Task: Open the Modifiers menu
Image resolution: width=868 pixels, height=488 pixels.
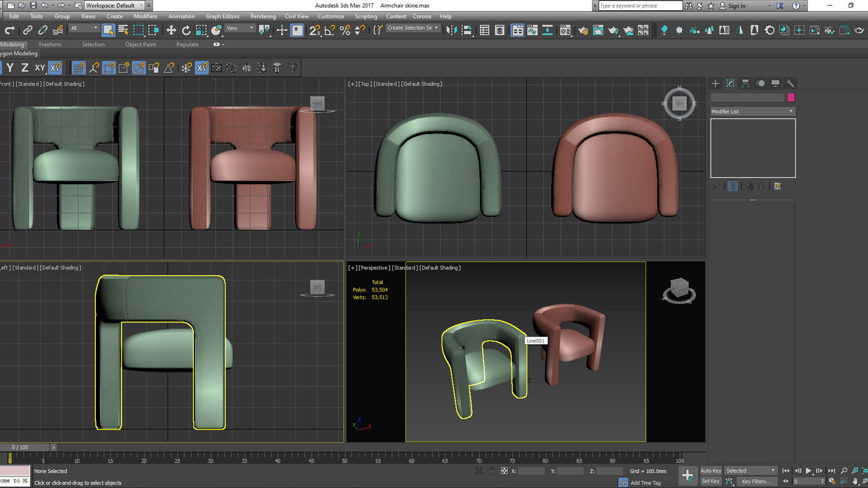Action: [145, 16]
